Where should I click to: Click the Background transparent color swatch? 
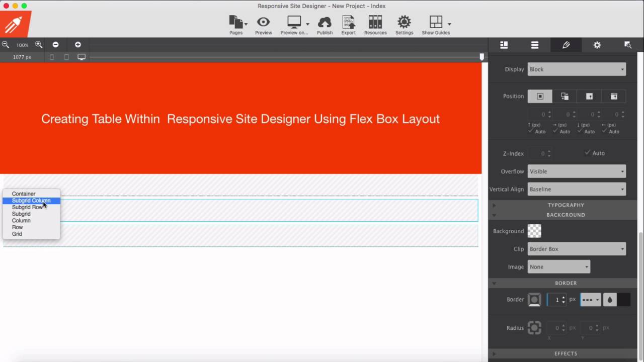click(x=534, y=231)
